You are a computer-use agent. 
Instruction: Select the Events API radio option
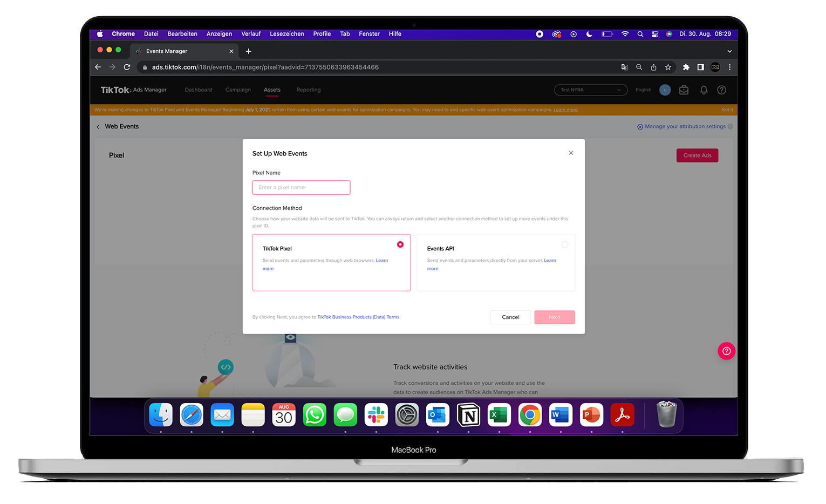click(565, 244)
